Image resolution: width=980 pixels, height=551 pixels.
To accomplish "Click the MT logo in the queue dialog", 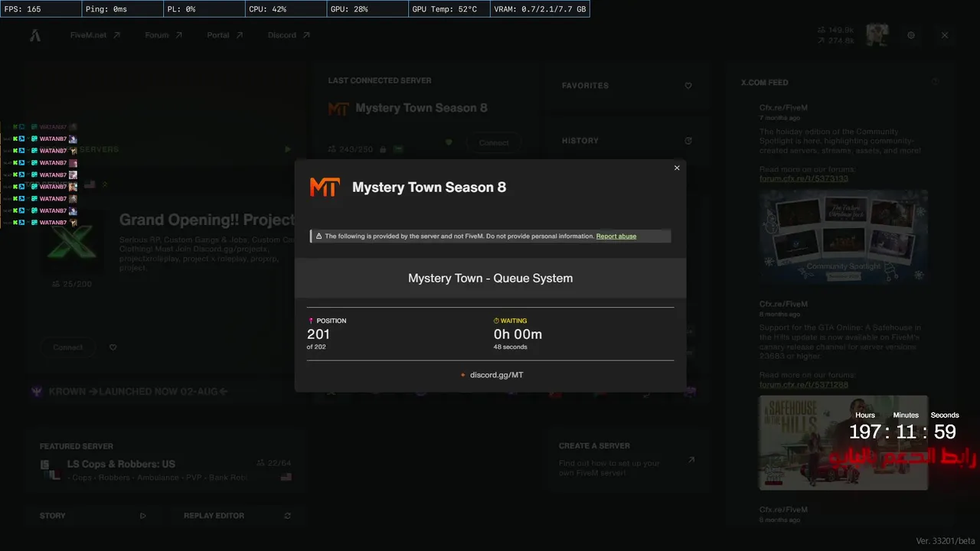I will click(x=325, y=187).
